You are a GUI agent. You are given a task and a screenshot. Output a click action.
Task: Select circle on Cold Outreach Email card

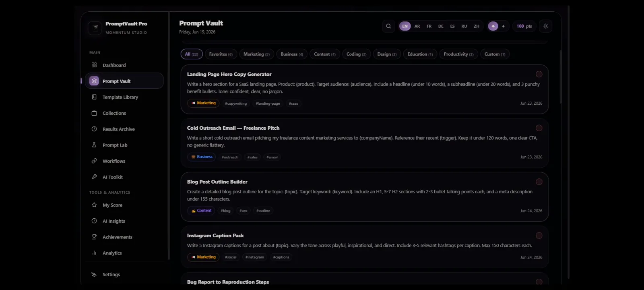(x=539, y=128)
